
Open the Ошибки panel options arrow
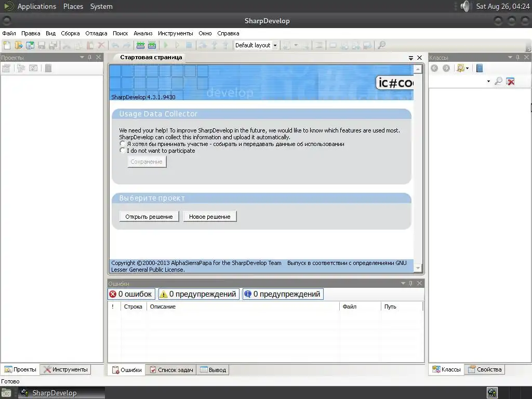pos(403,283)
